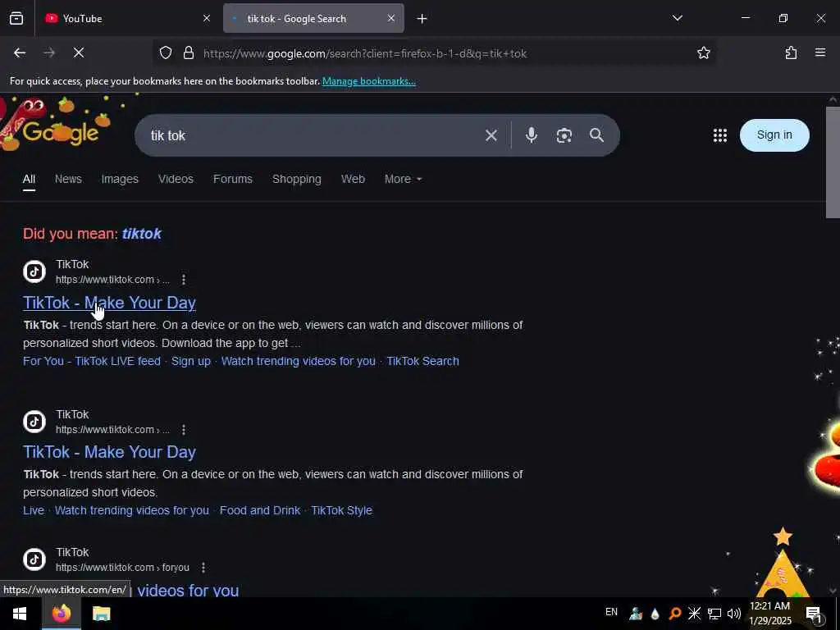Open For You - TikTok LIVE feed sitelink
840x630 pixels.
(x=92, y=361)
